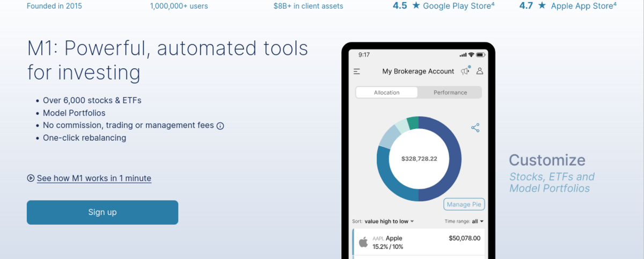Open the user profile icon
644x259 pixels.
point(480,71)
